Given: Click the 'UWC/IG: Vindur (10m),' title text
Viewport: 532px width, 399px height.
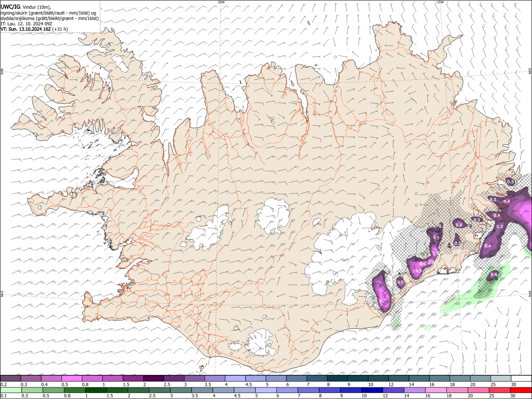Looking at the screenshot, I should 26,7.
